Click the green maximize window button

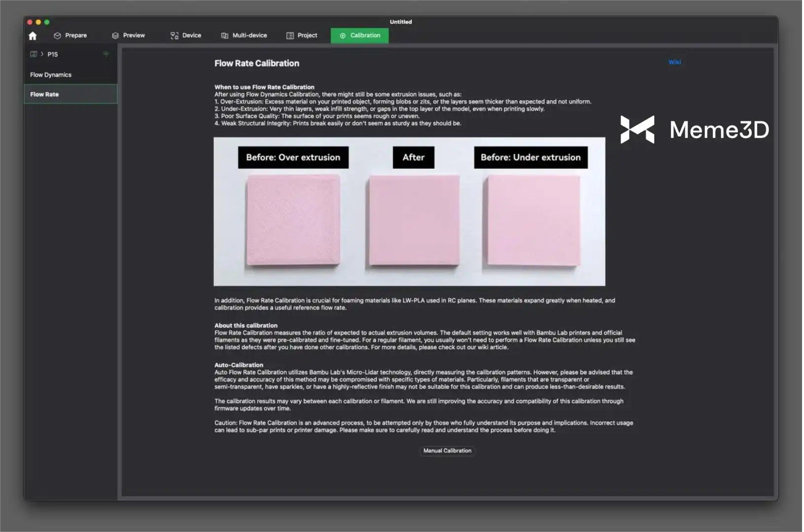[x=47, y=22]
